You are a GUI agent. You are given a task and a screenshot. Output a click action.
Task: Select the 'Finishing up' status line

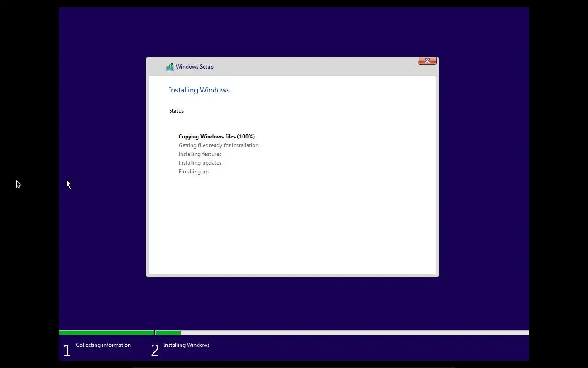tap(193, 172)
